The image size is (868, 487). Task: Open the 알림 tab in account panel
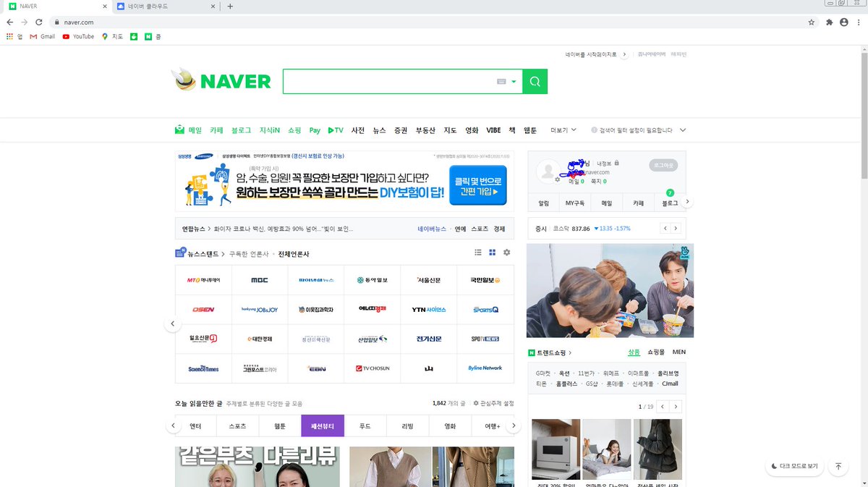click(x=543, y=203)
